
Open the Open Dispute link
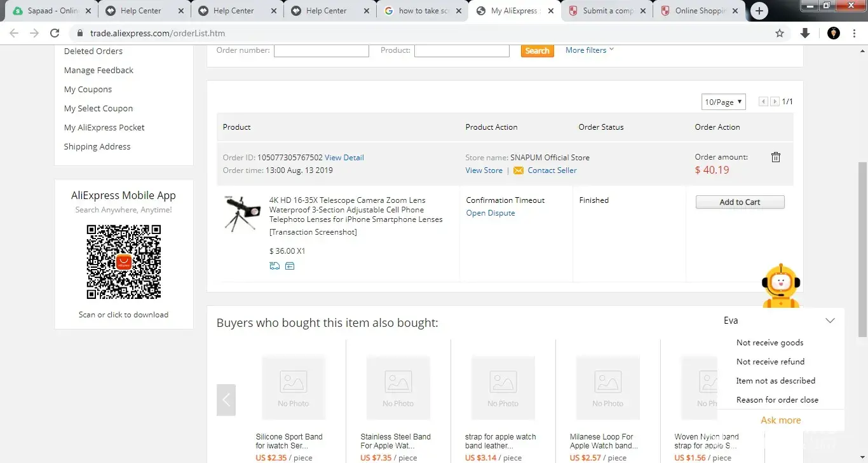pos(491,213)
